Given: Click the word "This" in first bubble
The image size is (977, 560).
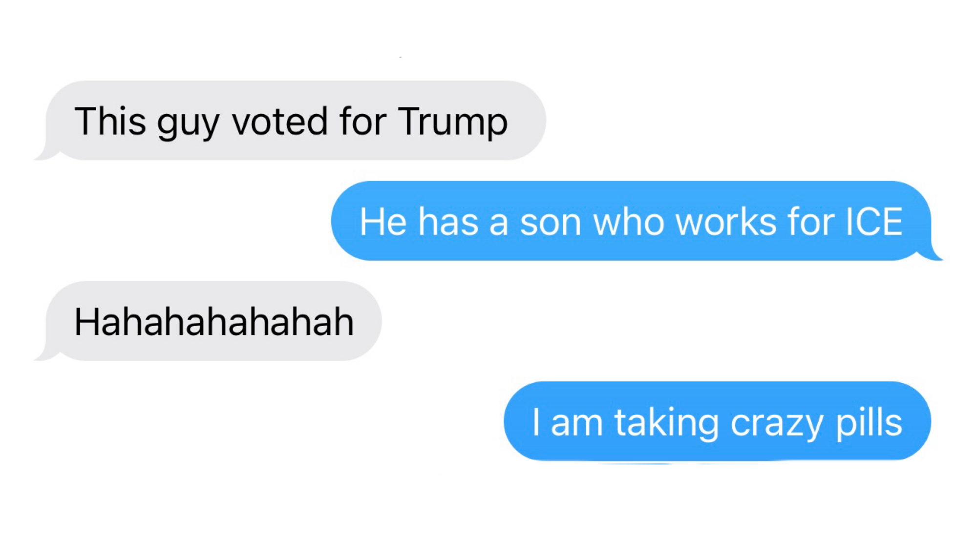Looking at the screenshot, I should (110, 121).
